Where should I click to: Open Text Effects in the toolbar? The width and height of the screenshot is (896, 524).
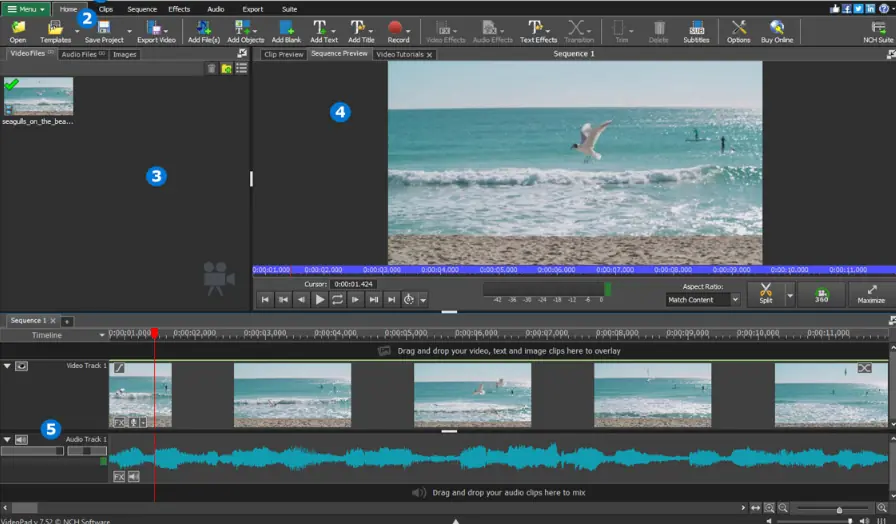click(538, 31)
